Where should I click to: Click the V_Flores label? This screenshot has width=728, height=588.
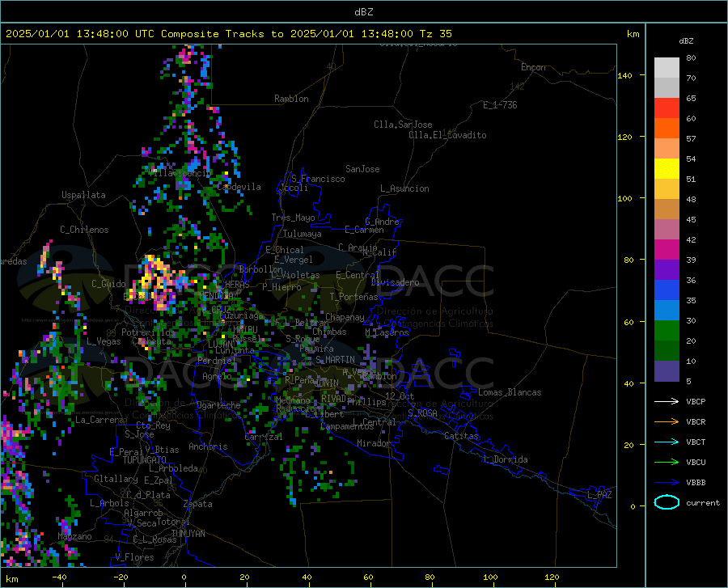(x=134, y=557)
